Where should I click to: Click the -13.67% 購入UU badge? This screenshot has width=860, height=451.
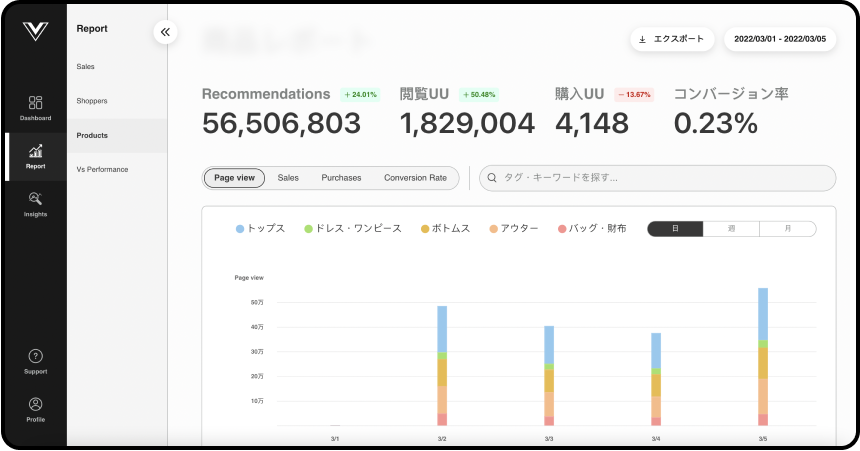pyautogui.click(x=634, y=95)
